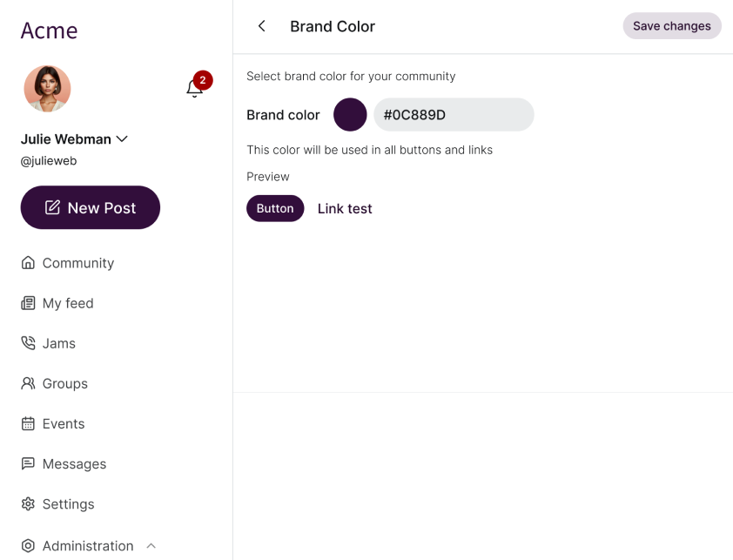Click the My feed newspaper icon
This screenshot has width=733, height=560.
click(x=28, y=303)
